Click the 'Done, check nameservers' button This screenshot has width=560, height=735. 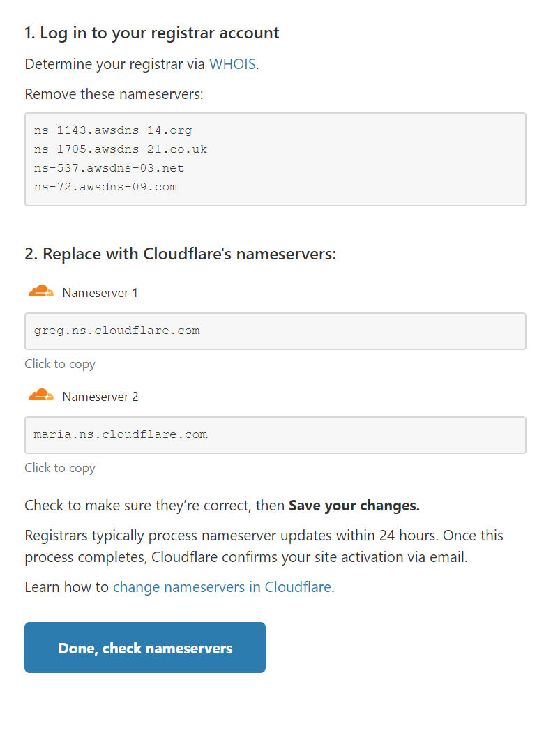coord(145,647)
